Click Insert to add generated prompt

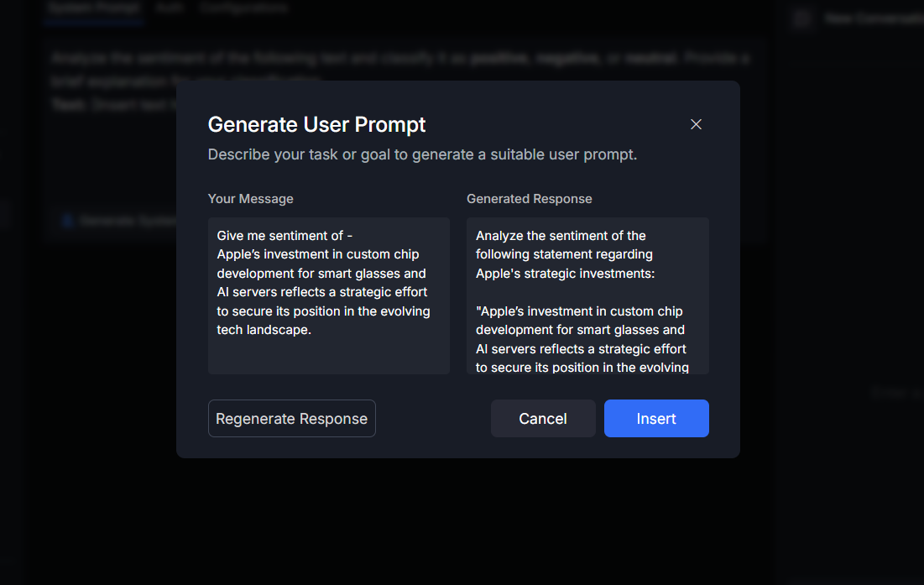click(656, 419)
